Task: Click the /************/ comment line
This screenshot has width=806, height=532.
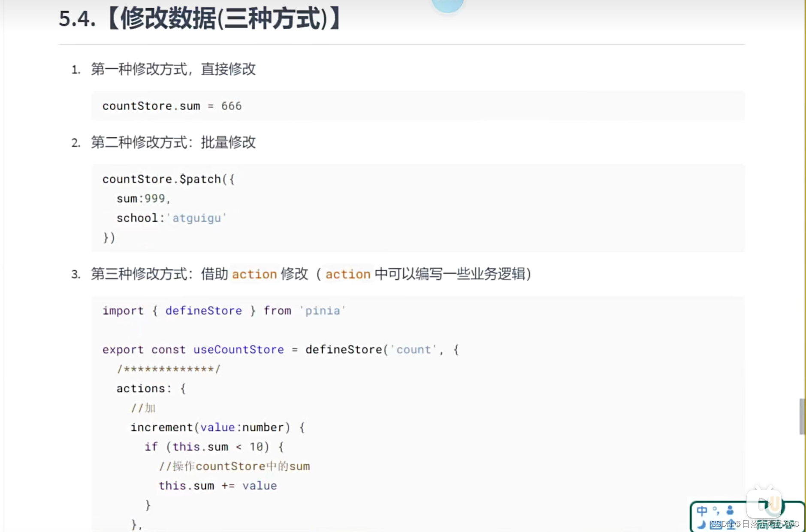Action: tap(169, 369)
